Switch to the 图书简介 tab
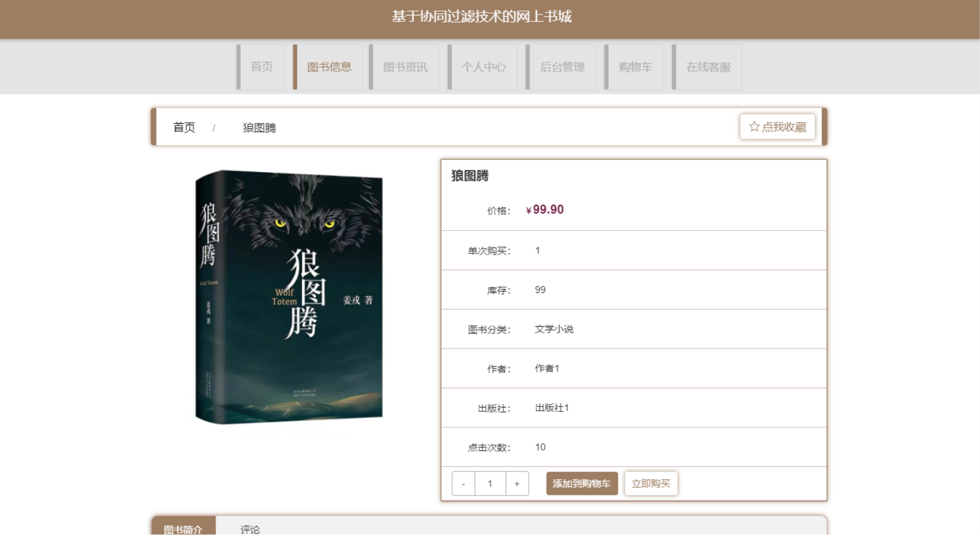Viewport: 980px width, 536px height. tap(183, 526)
